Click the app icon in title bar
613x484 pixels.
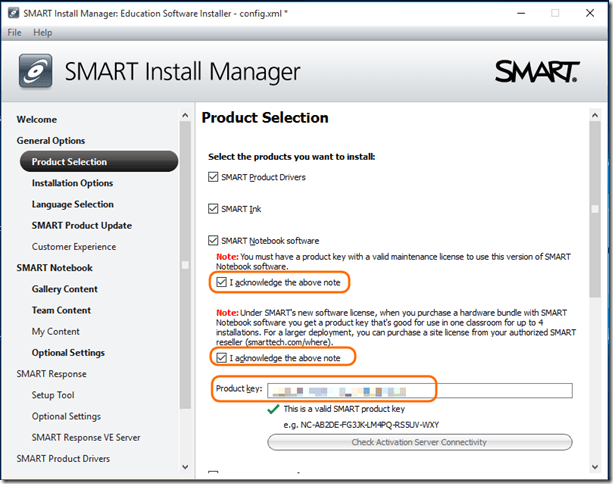click(x=12, y=12)
